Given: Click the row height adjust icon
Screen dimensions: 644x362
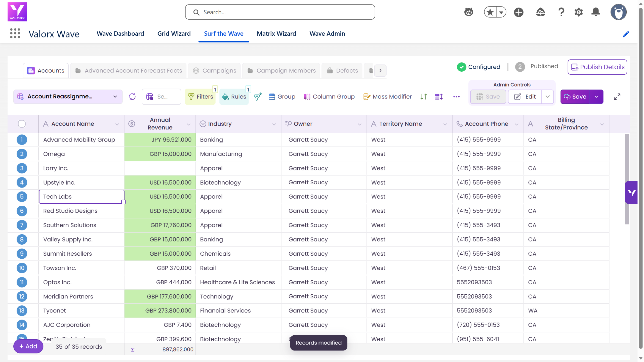Looking at the screenshot, I should click(439, 97).
